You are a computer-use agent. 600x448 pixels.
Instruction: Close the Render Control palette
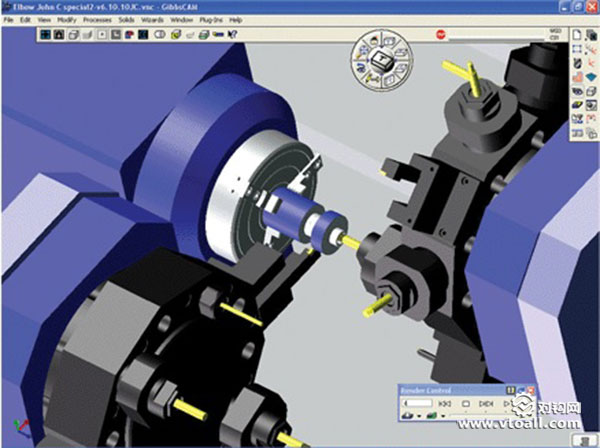click(531, 391)
